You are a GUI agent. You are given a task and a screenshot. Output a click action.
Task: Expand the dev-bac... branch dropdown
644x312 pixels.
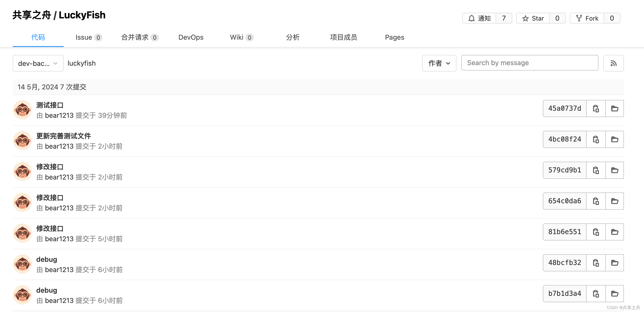pyautogui.click(x=38, y=63)
